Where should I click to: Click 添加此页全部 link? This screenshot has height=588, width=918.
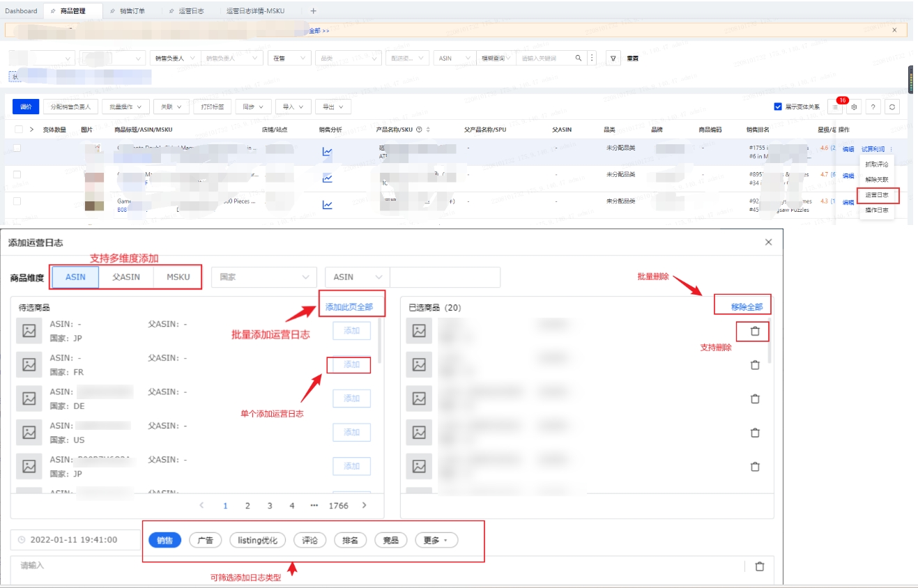pos(349,307)
